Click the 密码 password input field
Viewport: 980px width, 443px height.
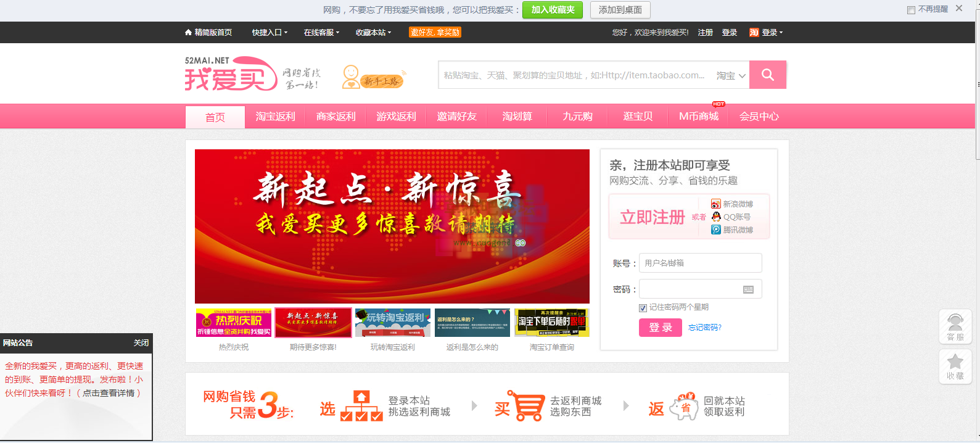pos(701,289)
